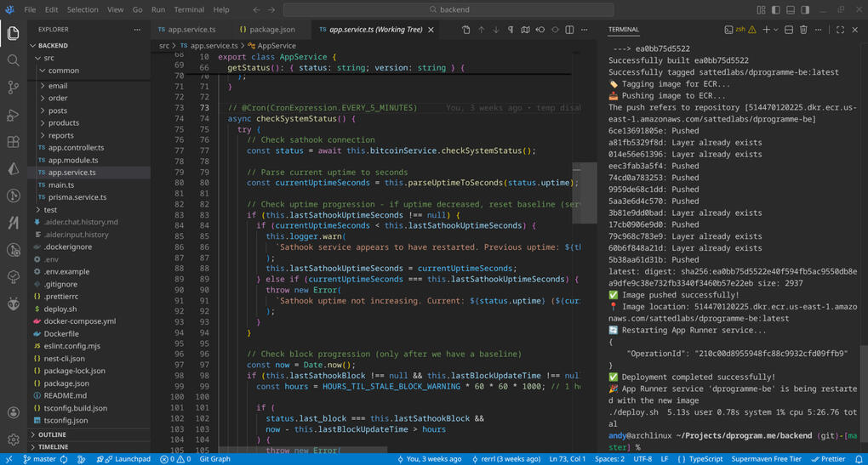Screen dimensions: 868x465
Task: Open the Extensions view icon
Action: [14, 142]
